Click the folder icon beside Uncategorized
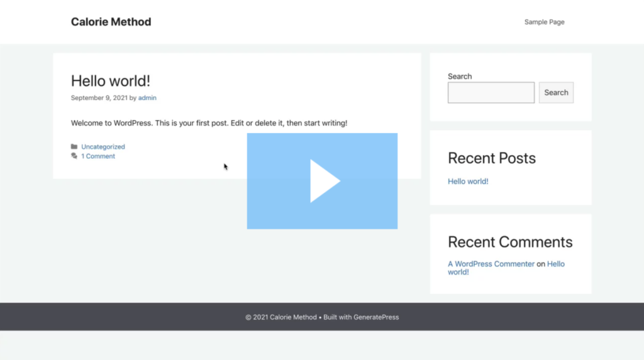The image size is (644, 360). click(x=74, y=146)
